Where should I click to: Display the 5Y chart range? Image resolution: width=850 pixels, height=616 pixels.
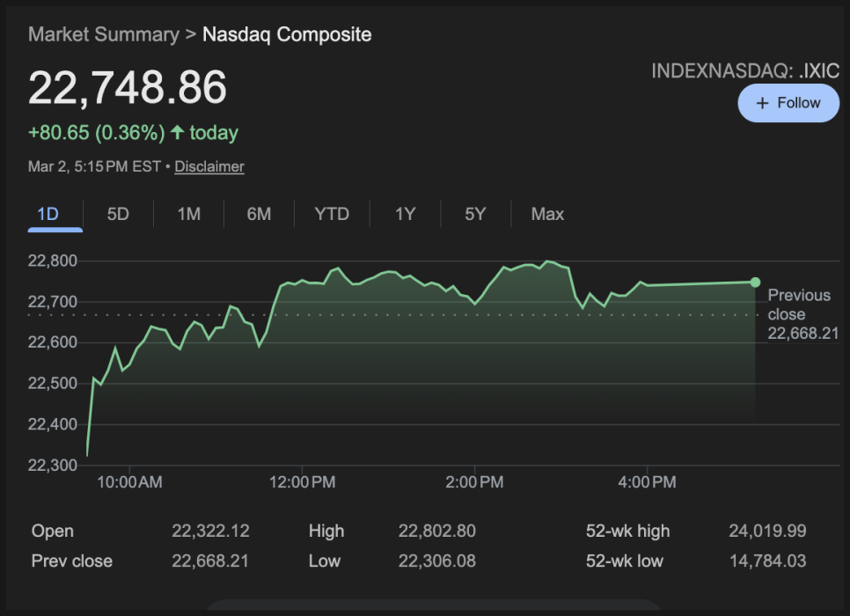pos(475,214)
